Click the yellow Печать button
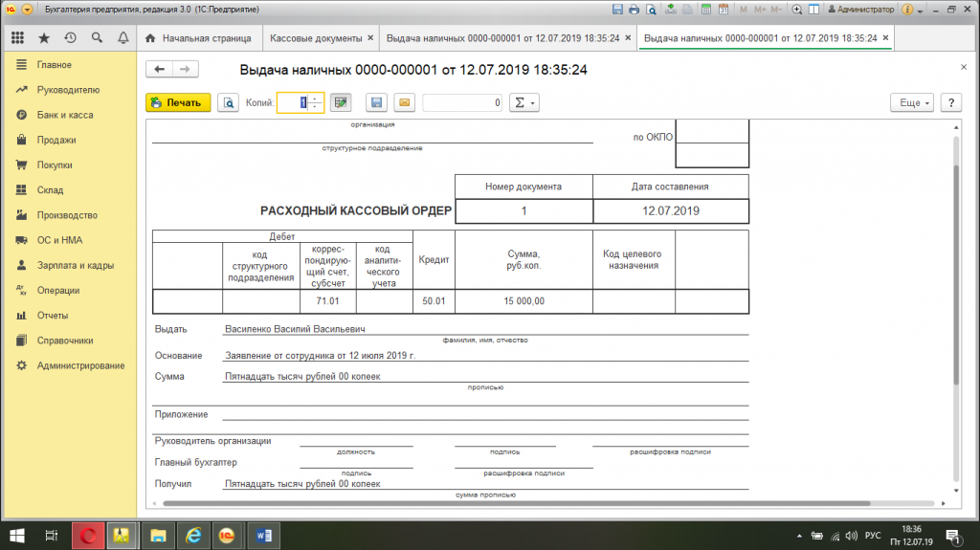 [178, 102]
